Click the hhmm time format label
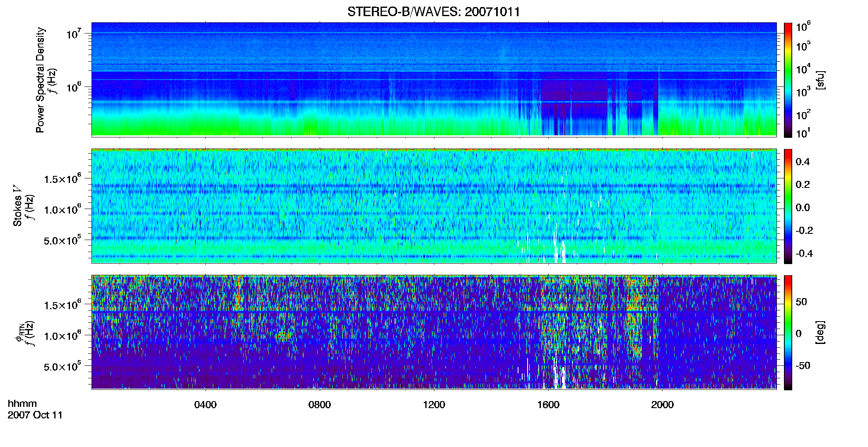The image size is (868, 447). tap(22, 404)
